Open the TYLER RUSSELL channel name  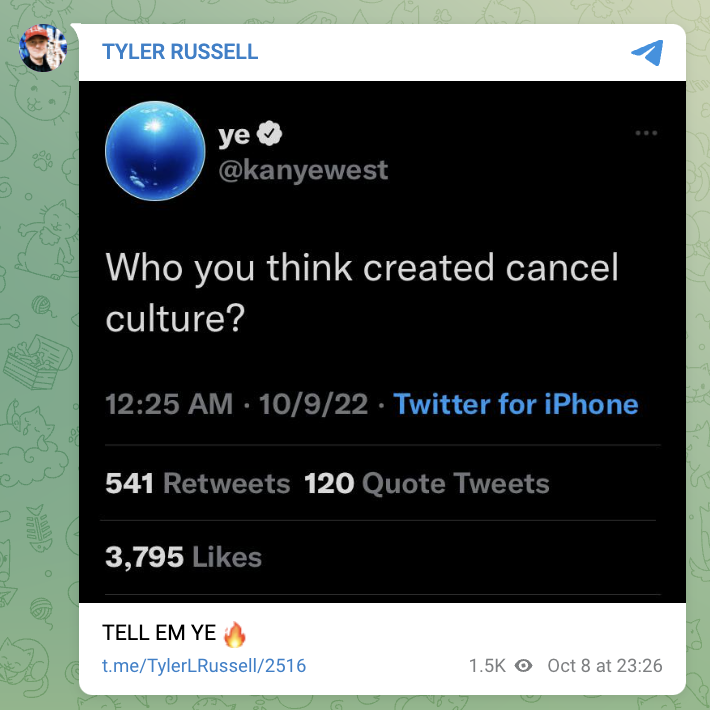click(x=180, y=52)
